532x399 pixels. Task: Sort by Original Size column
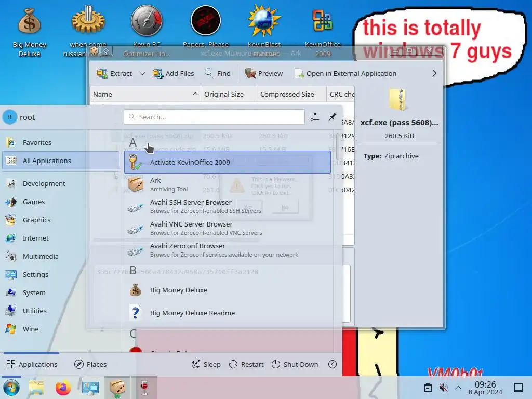click(229, 95)
